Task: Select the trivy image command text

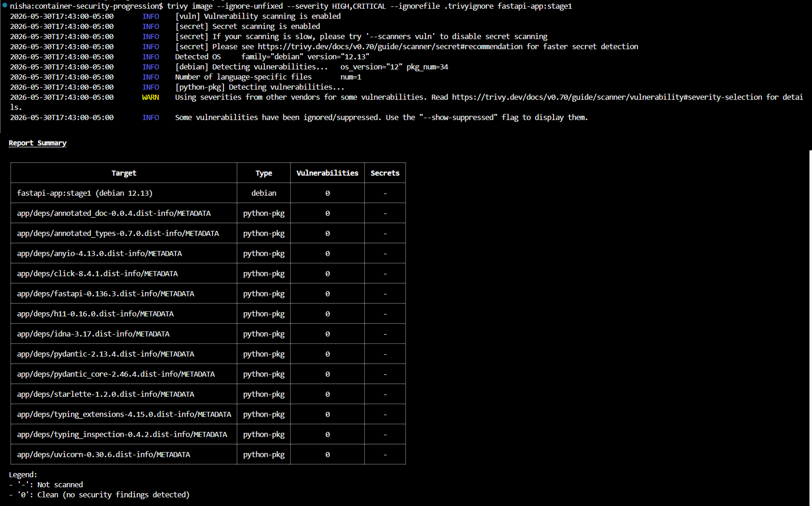Action: click(369, 6)
